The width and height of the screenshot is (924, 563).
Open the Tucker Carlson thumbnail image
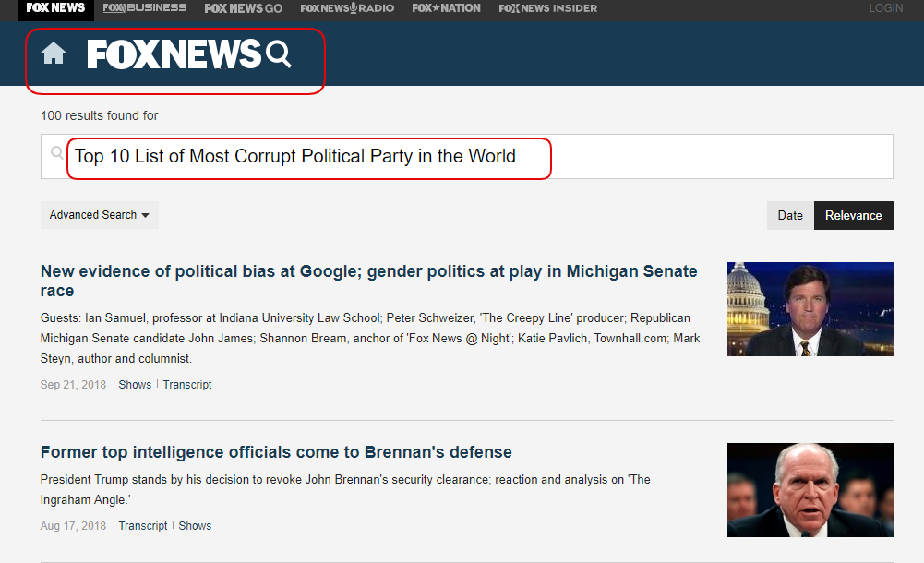(810, 309)
